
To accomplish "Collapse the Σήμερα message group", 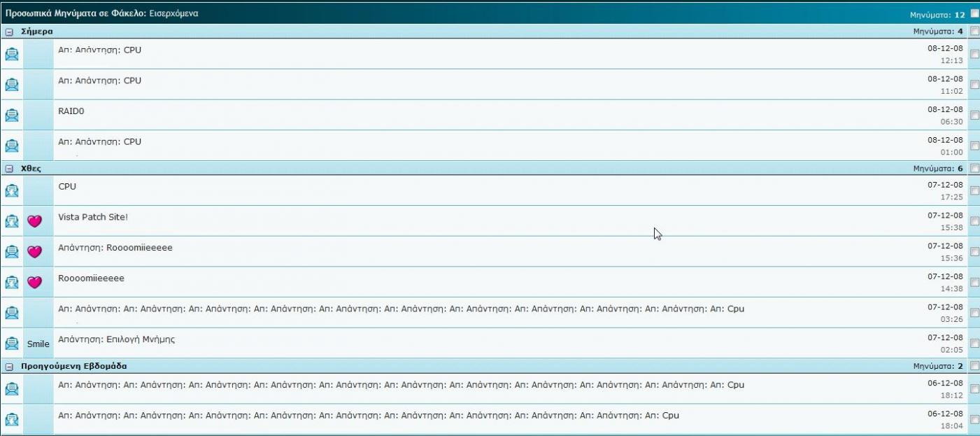I will [9, 32].
